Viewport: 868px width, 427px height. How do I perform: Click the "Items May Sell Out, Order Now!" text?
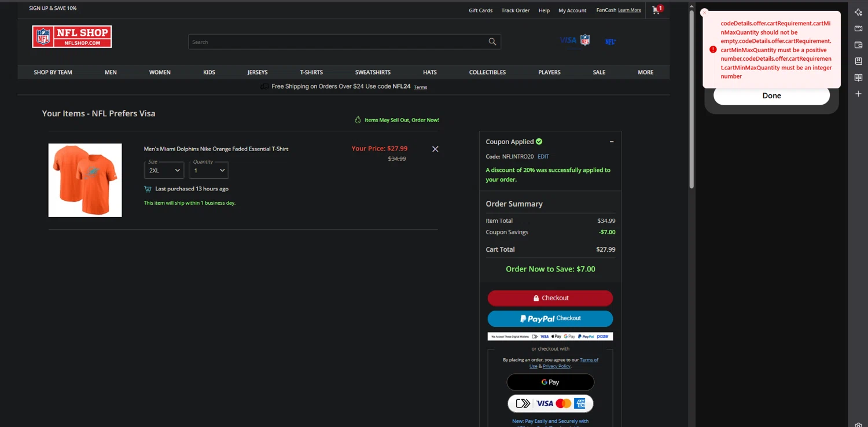[402, 120]
